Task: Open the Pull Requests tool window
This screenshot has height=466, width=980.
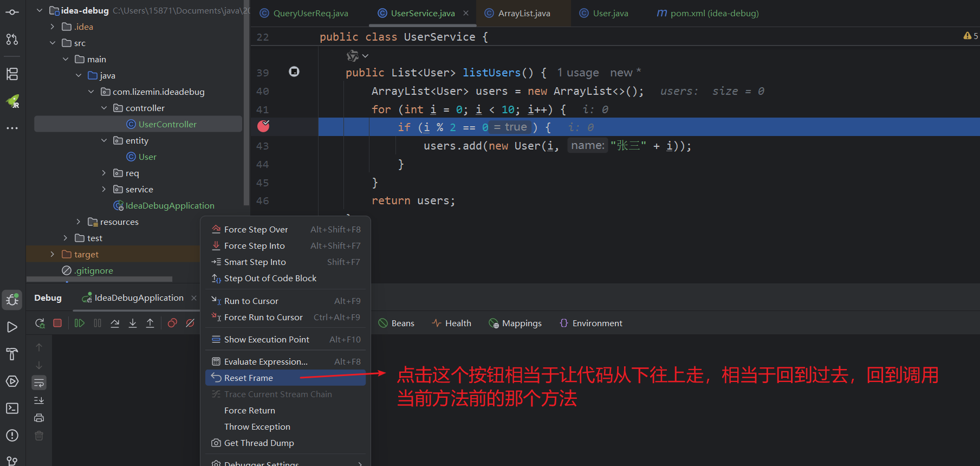Action: (12, 39)
